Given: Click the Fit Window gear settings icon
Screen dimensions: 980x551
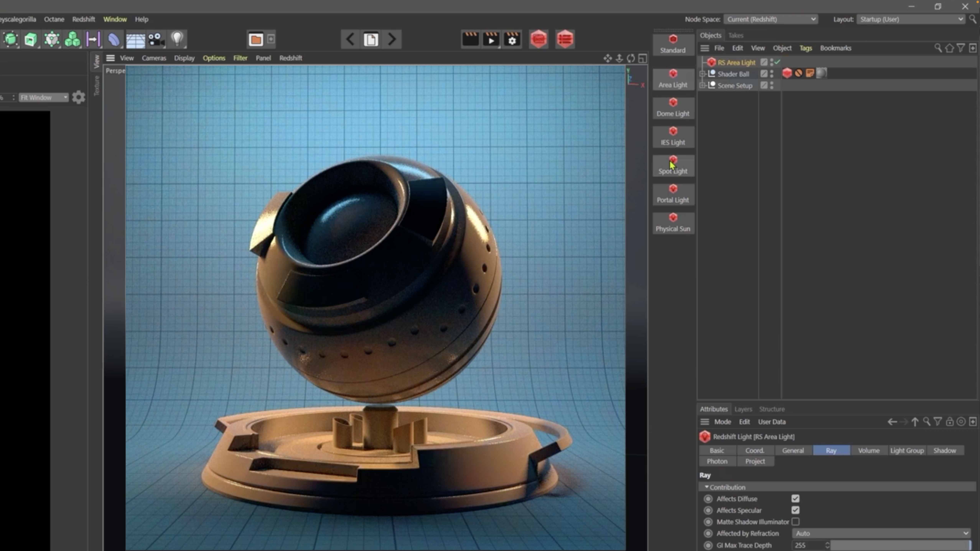Looking at the screenshot, I should click(78, 97).
